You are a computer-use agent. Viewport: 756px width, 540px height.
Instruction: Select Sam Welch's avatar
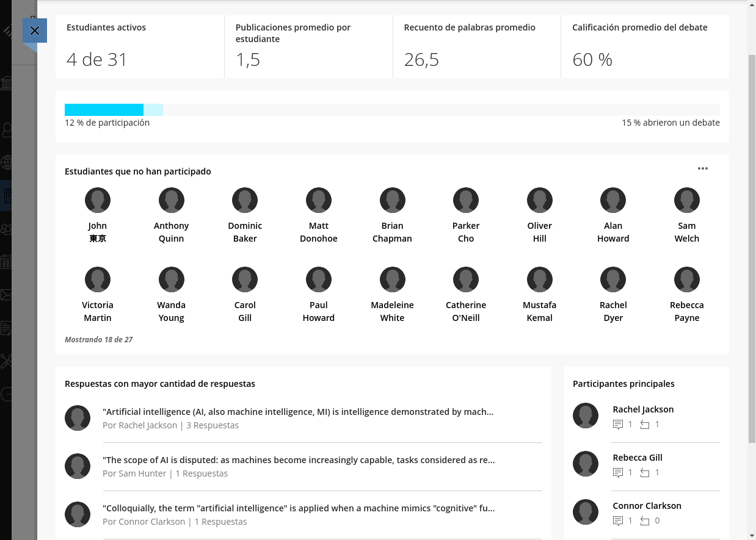pos(687,200)
